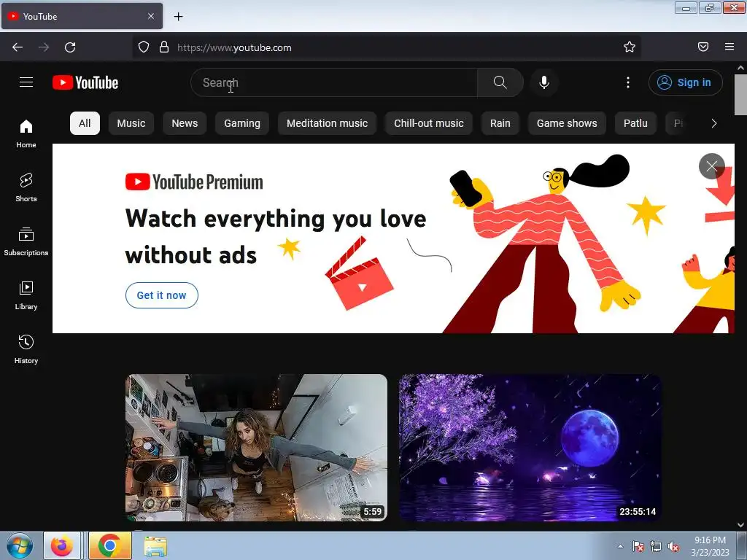Open a new browser tab

178,17
